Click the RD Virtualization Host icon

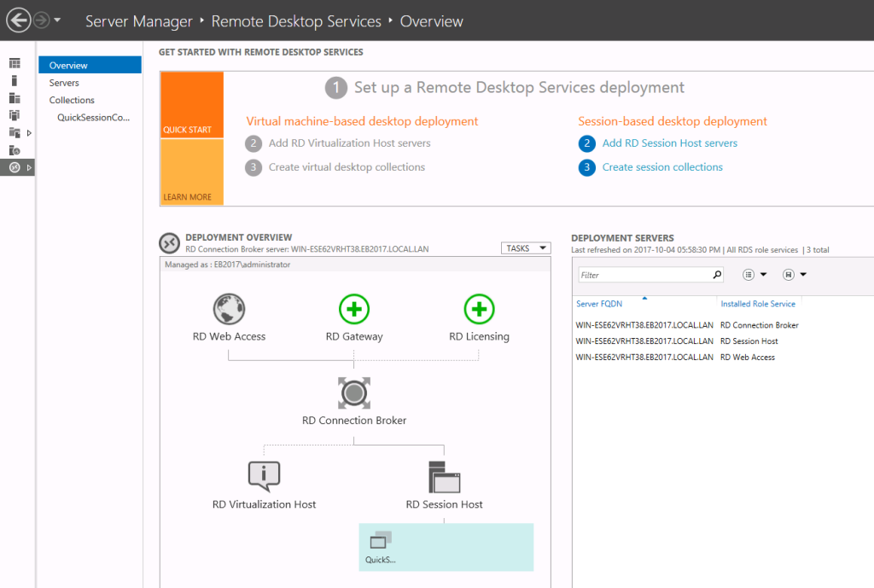pos(264,476)
